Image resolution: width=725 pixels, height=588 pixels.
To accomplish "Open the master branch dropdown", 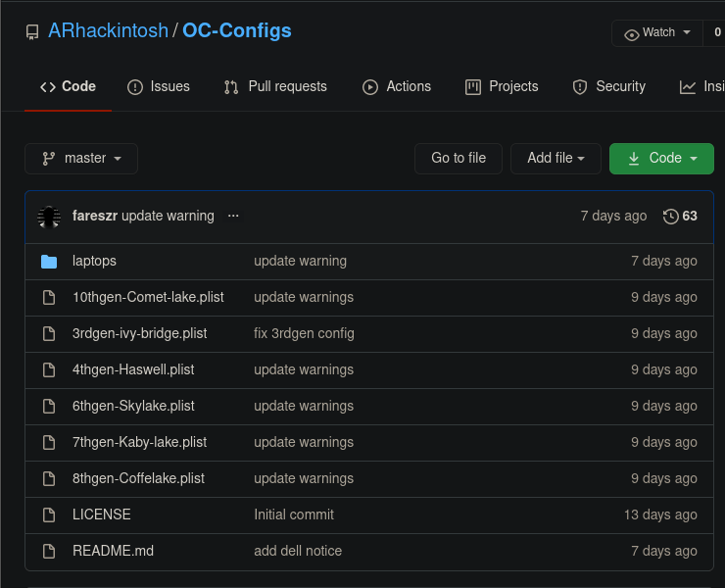I will point(81,159).
